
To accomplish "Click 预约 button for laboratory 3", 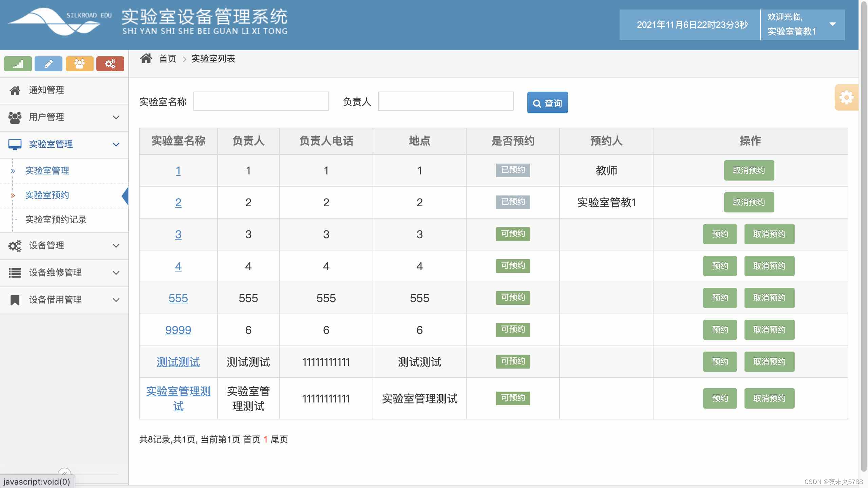I will click(x=720, y=234).
